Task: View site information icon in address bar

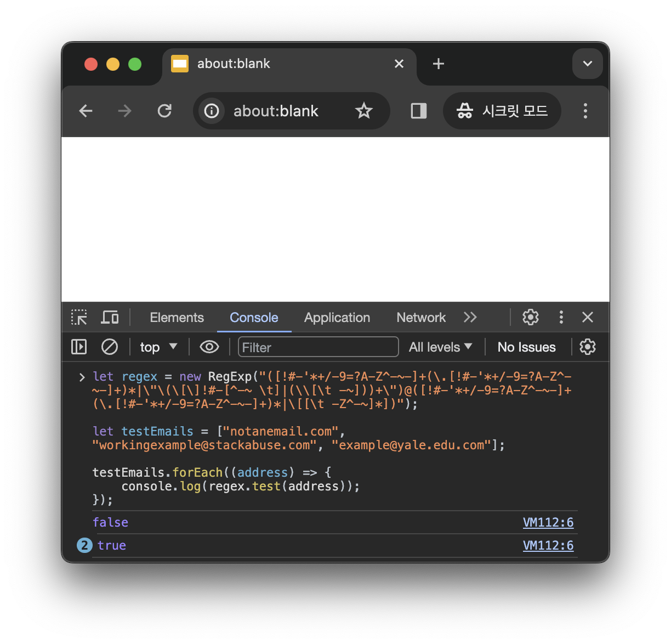Action: click(212, 111)
